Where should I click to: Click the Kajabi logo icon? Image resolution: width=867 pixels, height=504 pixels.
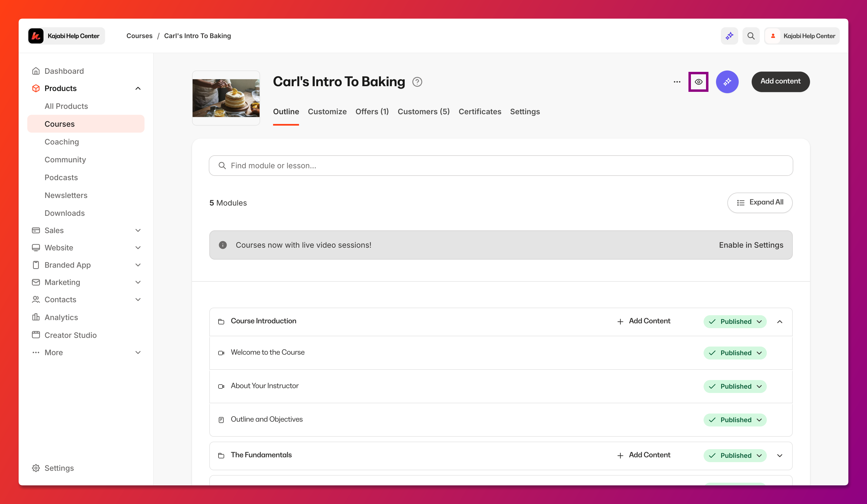coord(36,36)
